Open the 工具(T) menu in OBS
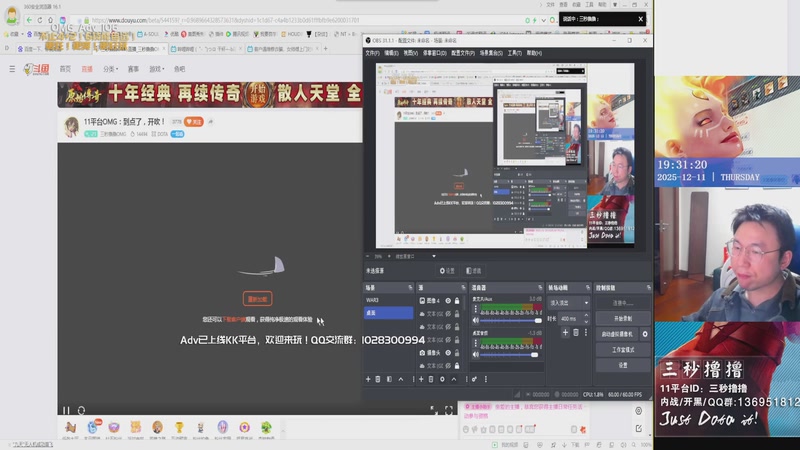Screen dimensions: 800x450 point(514,53)
